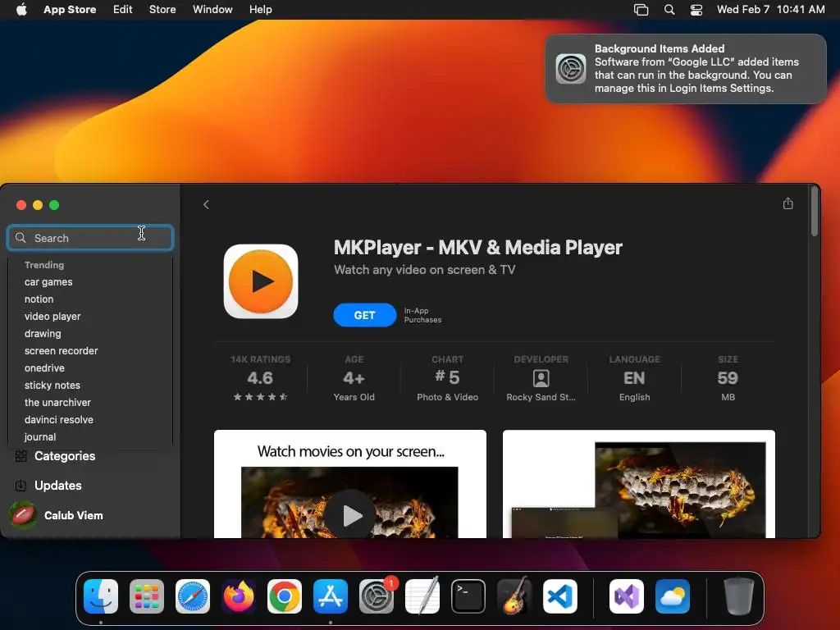Open Terminal from the Dock

(468, 596)
